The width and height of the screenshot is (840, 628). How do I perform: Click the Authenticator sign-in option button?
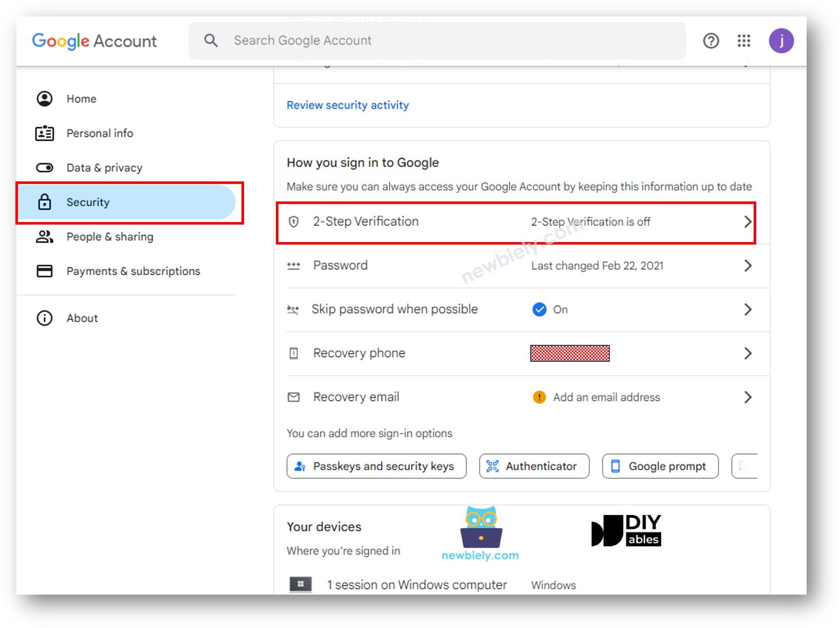pos(534,466)
